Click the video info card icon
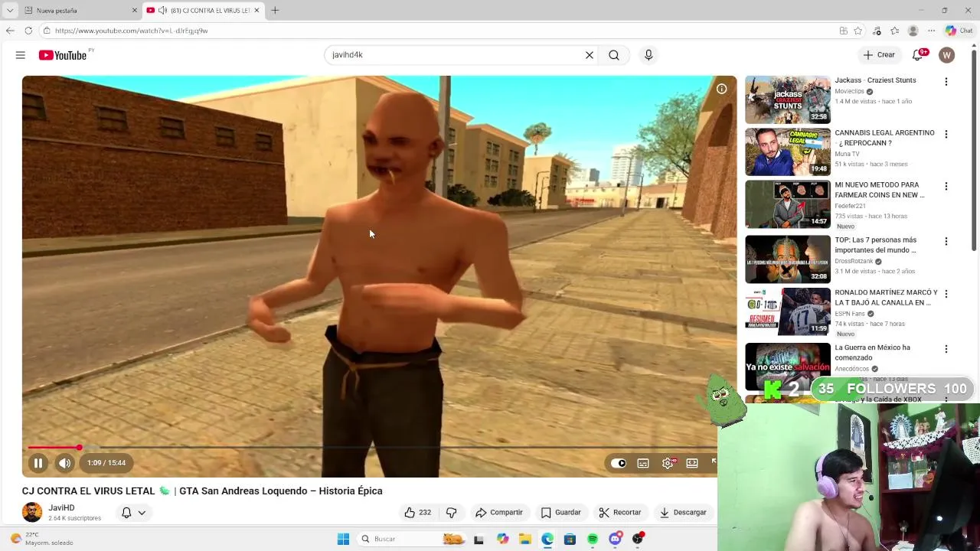This screenshot has height=551, width=980. [x=721, y=89]
